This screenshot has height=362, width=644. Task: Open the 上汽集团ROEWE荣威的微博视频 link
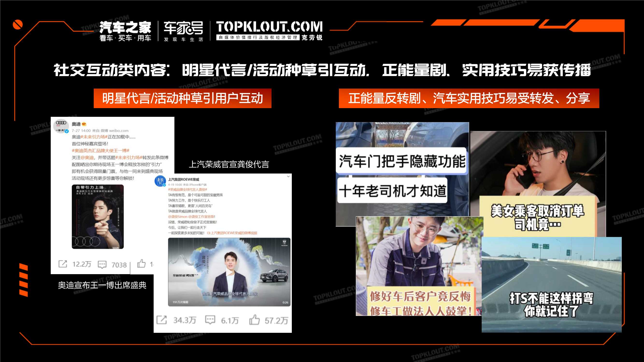point(232,233)
